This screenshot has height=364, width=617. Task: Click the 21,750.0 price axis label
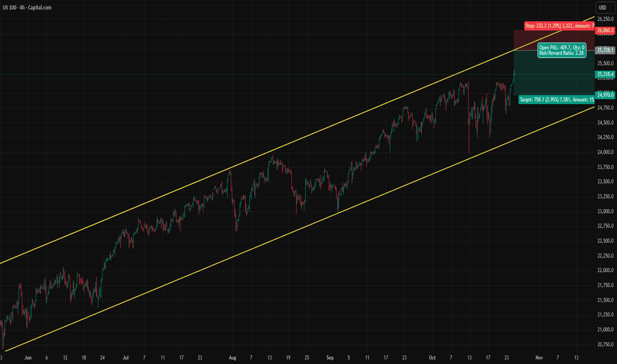coord(605,285)
